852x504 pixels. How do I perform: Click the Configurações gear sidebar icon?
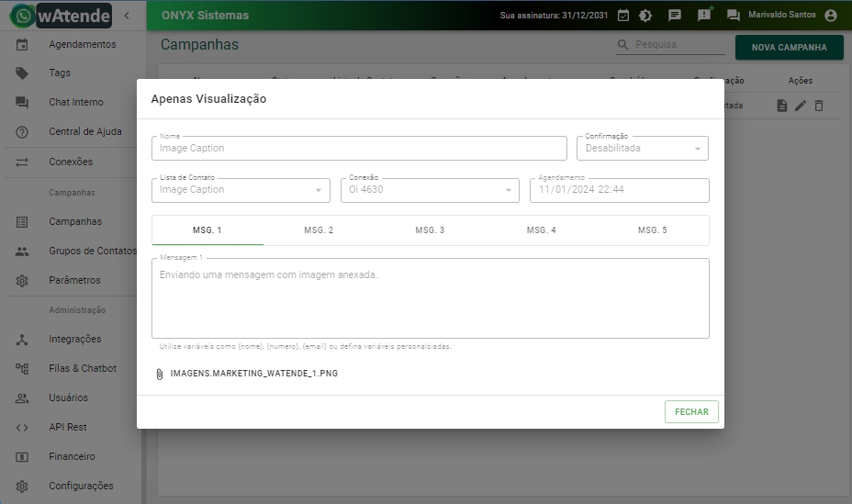22,486
